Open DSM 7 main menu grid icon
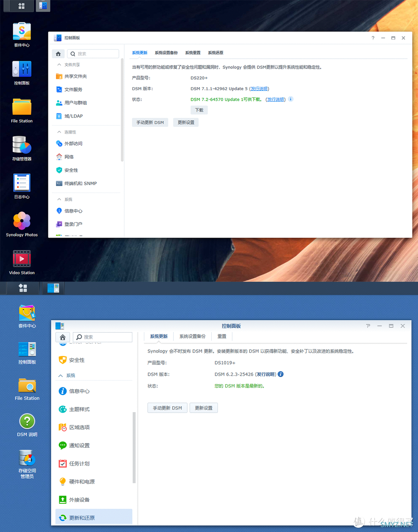 21,6
